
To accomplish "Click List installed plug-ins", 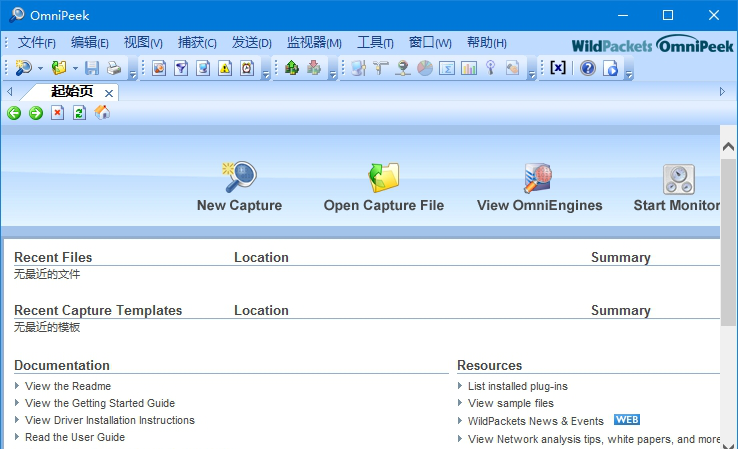I will [x=518, y=386].
